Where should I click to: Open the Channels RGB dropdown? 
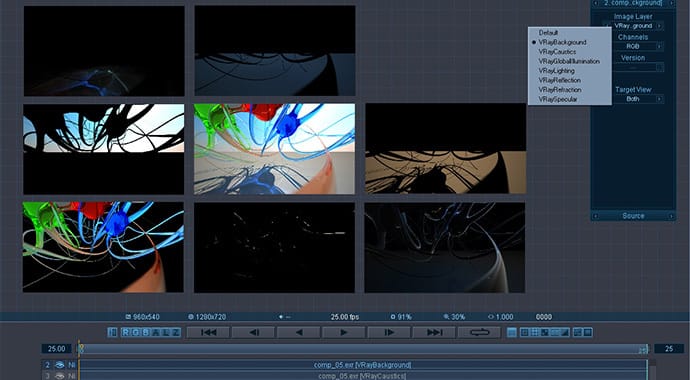(x=633, y=46)
